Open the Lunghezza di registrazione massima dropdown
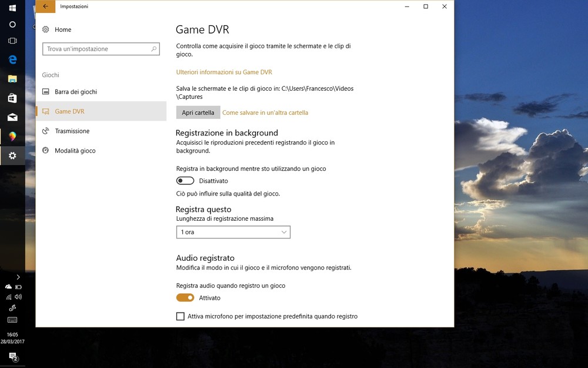Image resolution: width=588 pixels, height=368 pixels. point(233,232)
